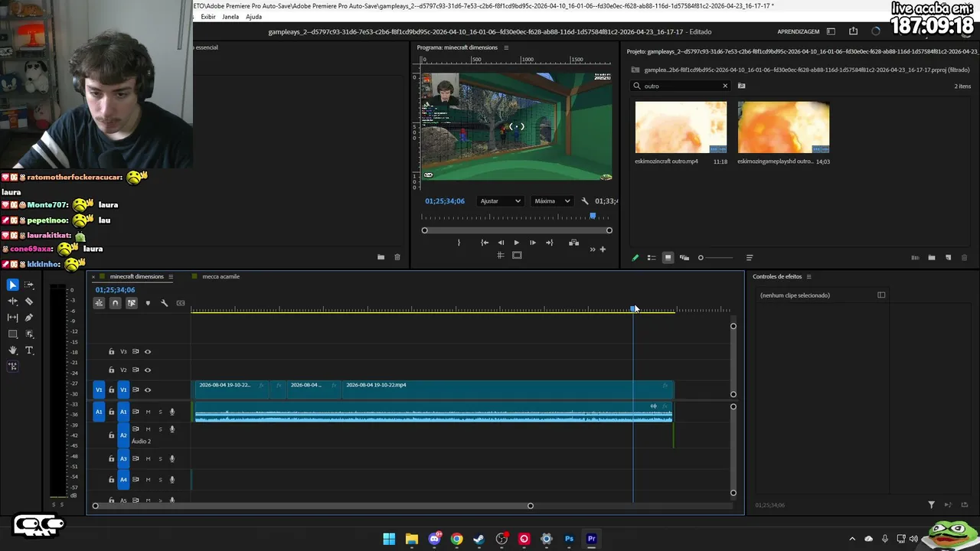Open the Máxima playback resolution dropdown

(x=553, y=201)
